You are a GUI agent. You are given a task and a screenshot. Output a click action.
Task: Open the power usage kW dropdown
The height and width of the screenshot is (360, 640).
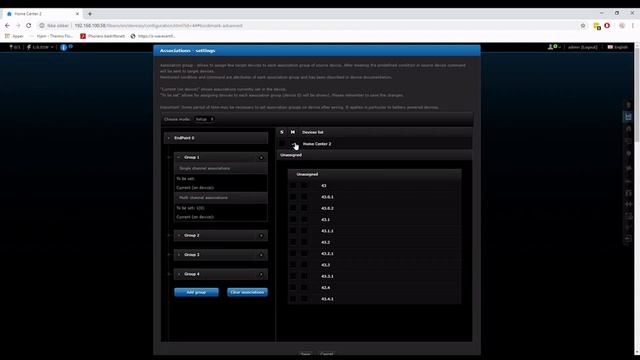40,47
